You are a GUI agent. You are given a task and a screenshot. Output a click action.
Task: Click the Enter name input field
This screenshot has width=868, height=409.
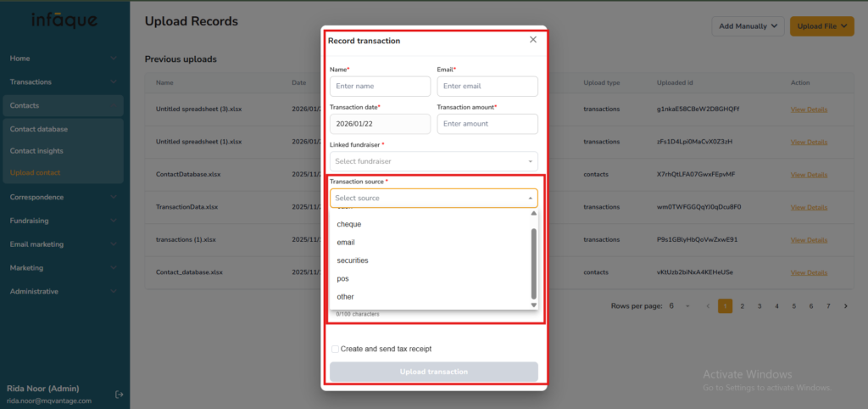tap(380, 87)
